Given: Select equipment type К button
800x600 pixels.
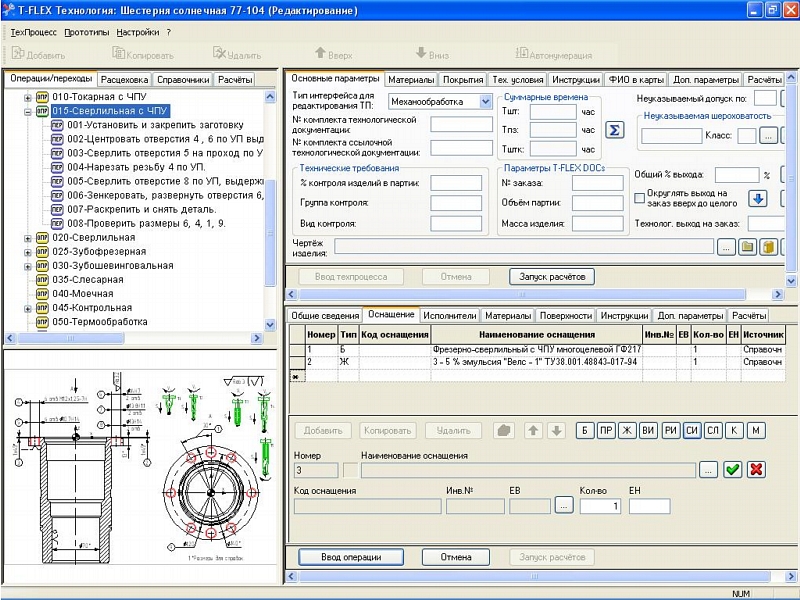Looking at the screenshot, I should point(734,431).
